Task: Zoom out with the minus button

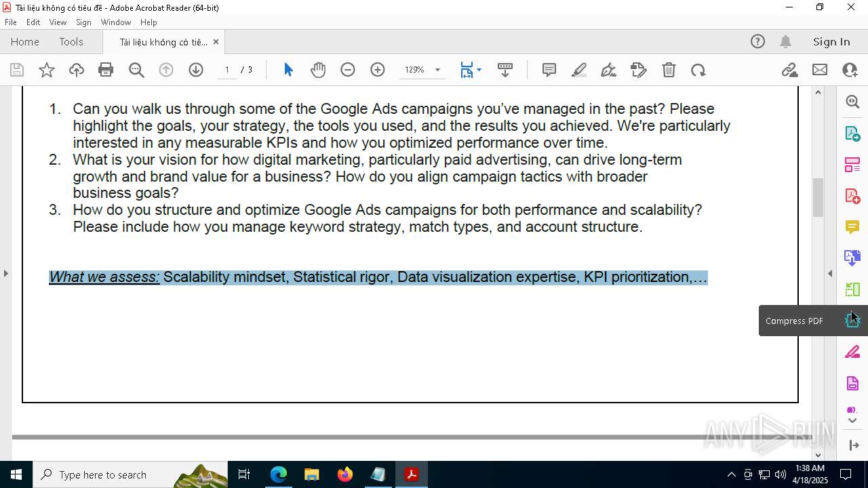Action: (x=348, y=70)
